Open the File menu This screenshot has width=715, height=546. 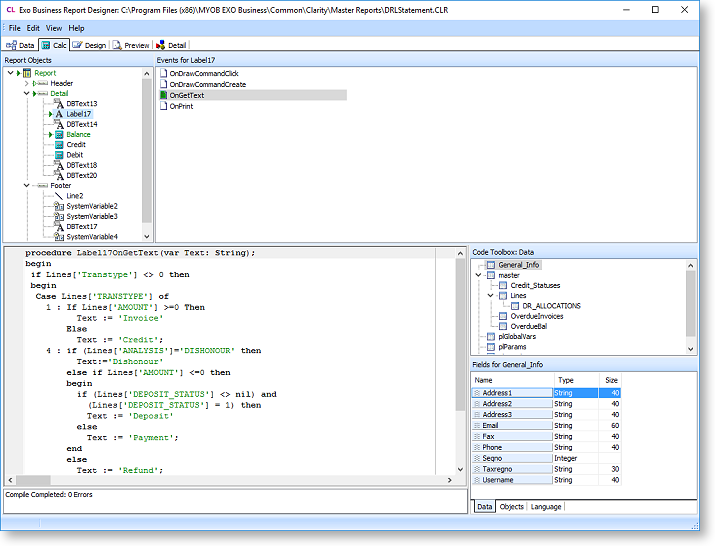[x=15, y=28]
